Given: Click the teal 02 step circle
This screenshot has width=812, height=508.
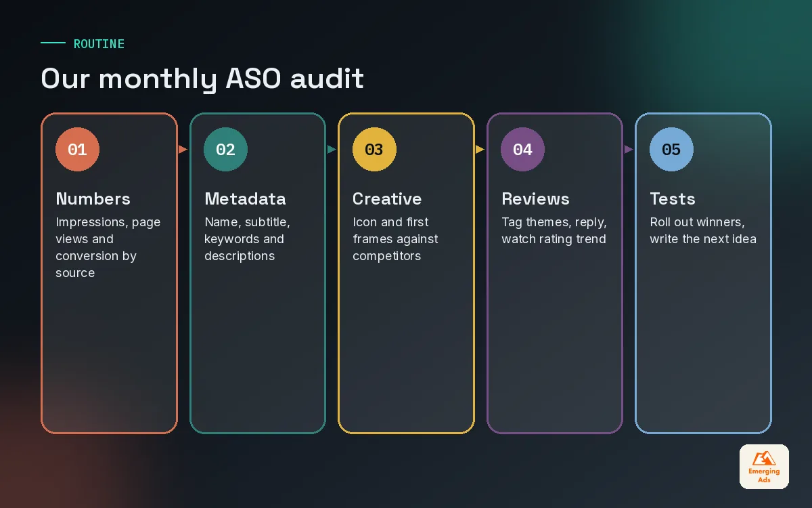Looking at the screenshot, I should 225,149.
